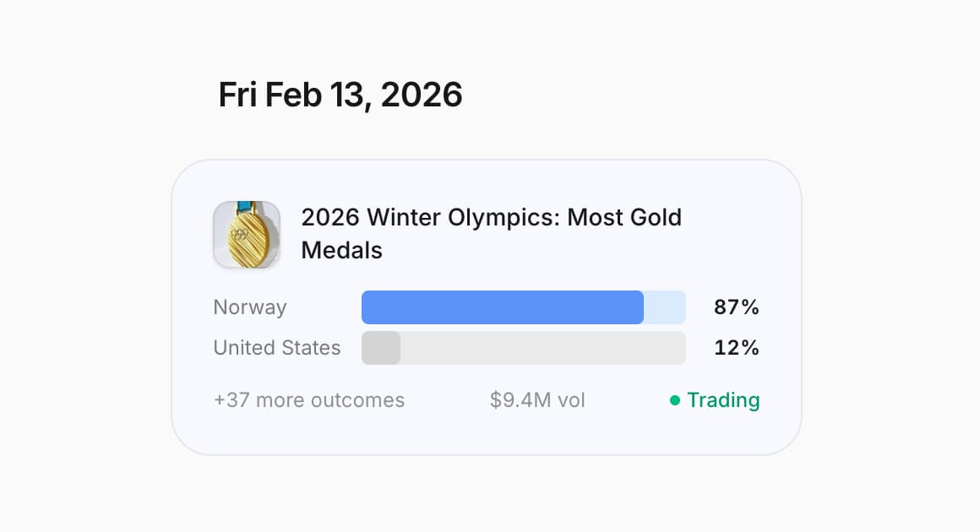Select the Norway outcome label
Viewport: 980px width, 532px height.
coord(250,307)
